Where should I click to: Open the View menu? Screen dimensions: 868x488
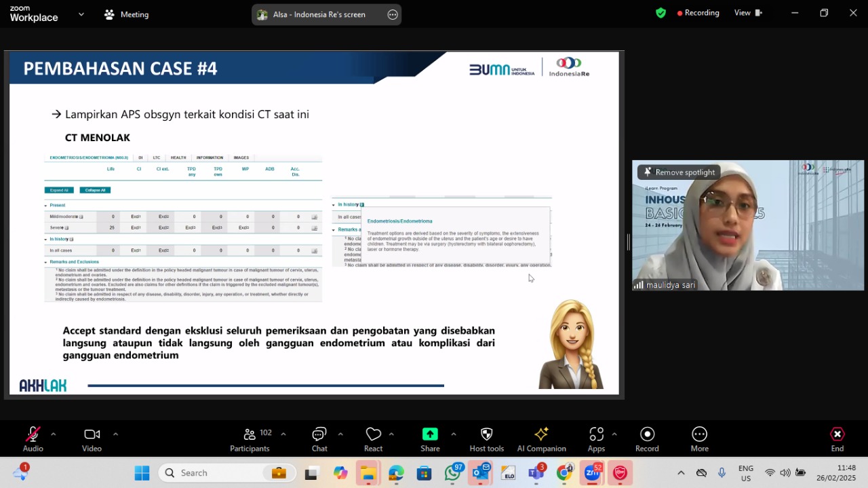coord(748,13)
